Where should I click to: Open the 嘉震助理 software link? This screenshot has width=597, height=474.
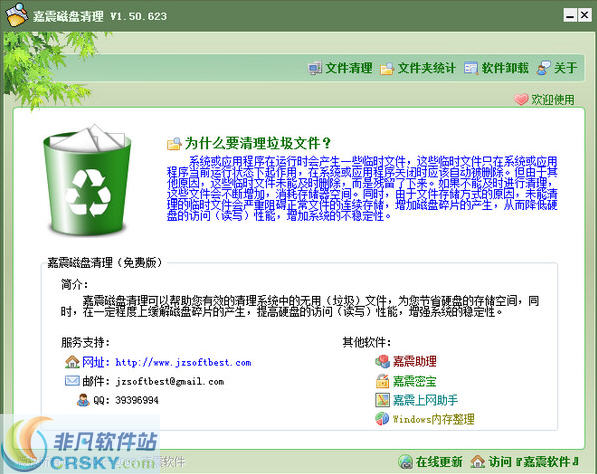(415, 361)
